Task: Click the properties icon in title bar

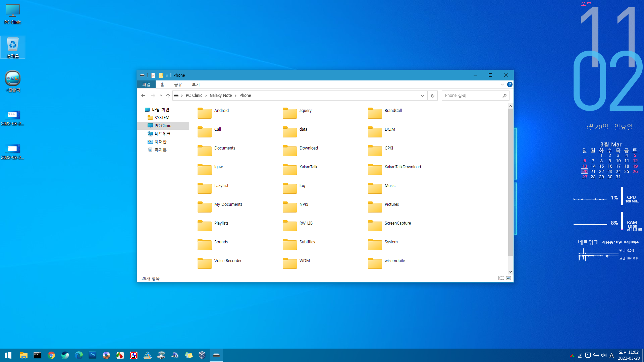Action: pos(153,75)
